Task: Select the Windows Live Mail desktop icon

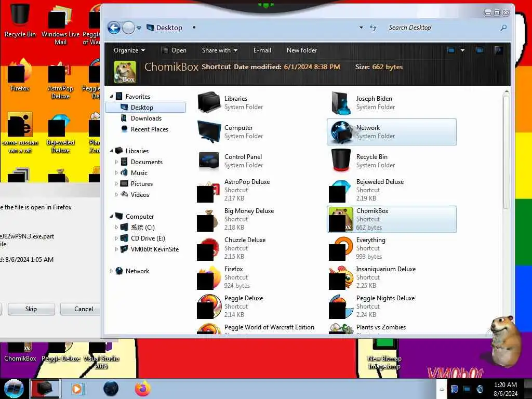Action: [60, 25]
